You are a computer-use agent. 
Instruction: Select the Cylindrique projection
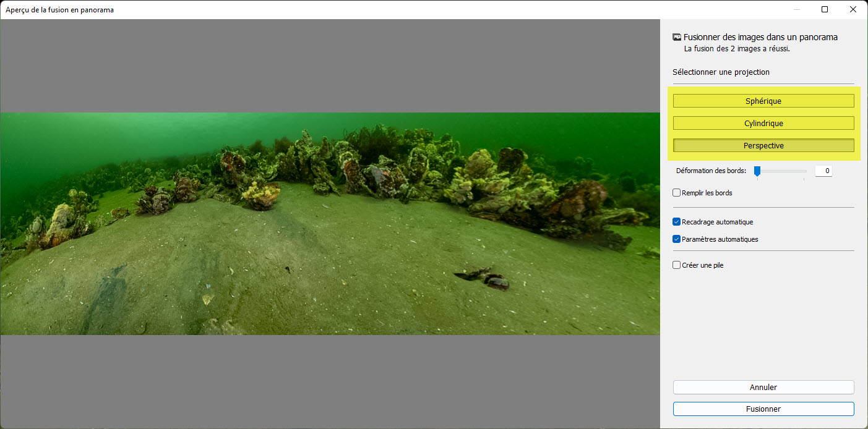point(763,123)
